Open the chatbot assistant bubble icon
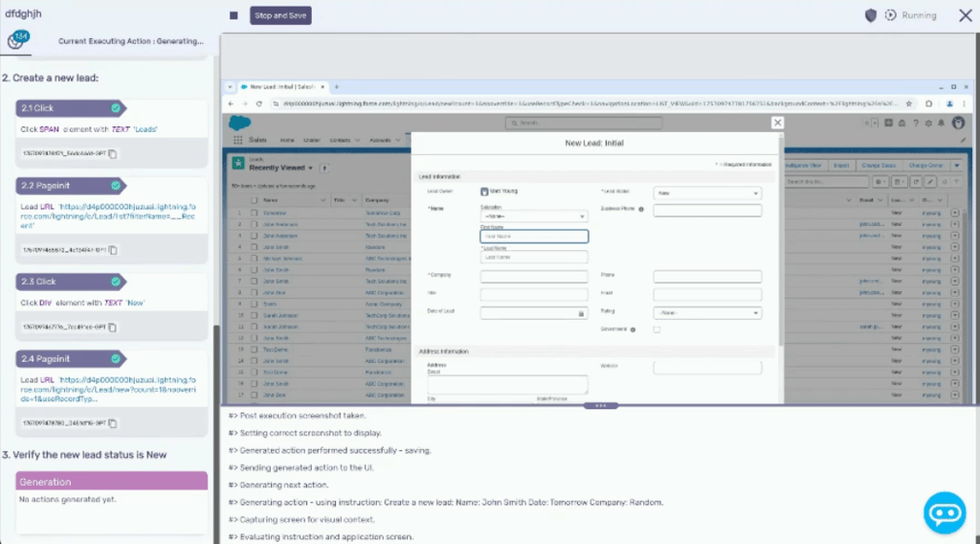This screenshot has height=544, width=980. point(945,512)
